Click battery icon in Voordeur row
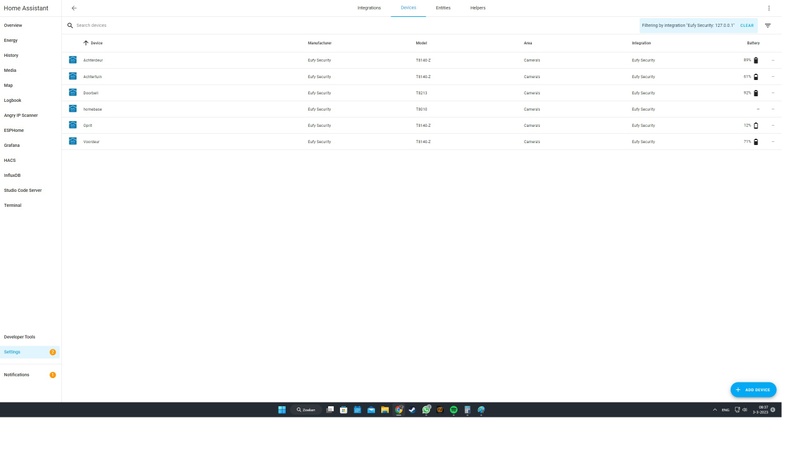Viewport: 800px width, 450px height. (756, 142)
